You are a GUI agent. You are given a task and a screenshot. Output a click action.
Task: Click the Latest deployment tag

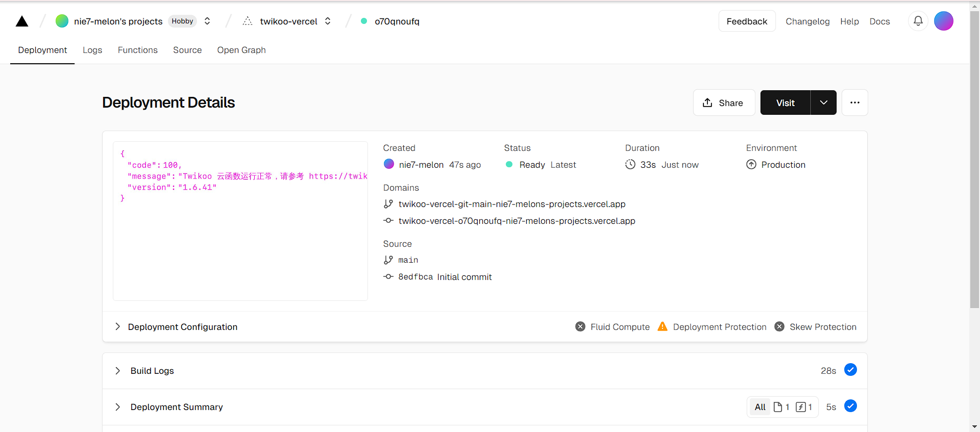pos(563,165)
